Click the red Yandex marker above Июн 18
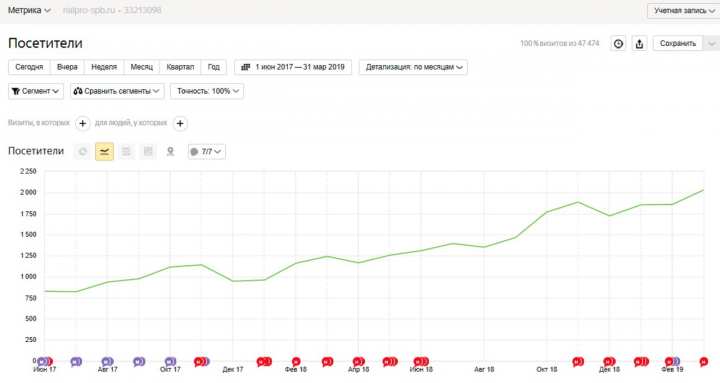 click(x=421, y=362)
